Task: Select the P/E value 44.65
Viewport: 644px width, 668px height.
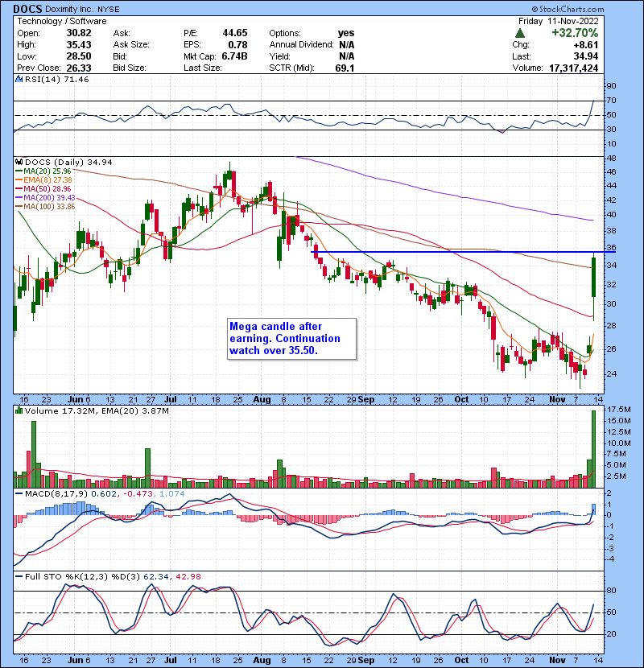Action: [235, 33]
